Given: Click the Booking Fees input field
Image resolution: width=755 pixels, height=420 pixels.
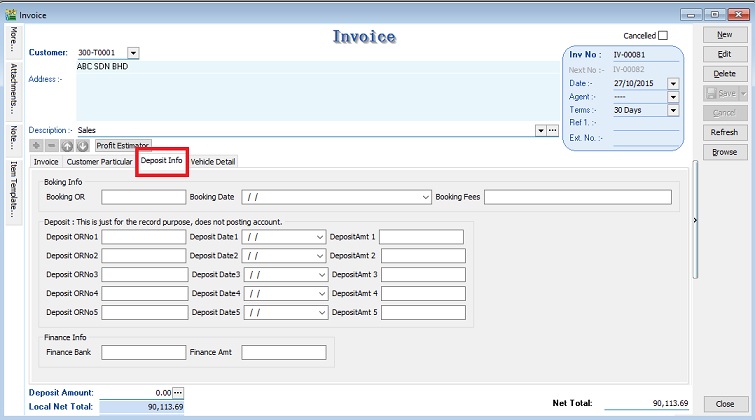Looking at the screenshot, I should [x=577, y=197].
